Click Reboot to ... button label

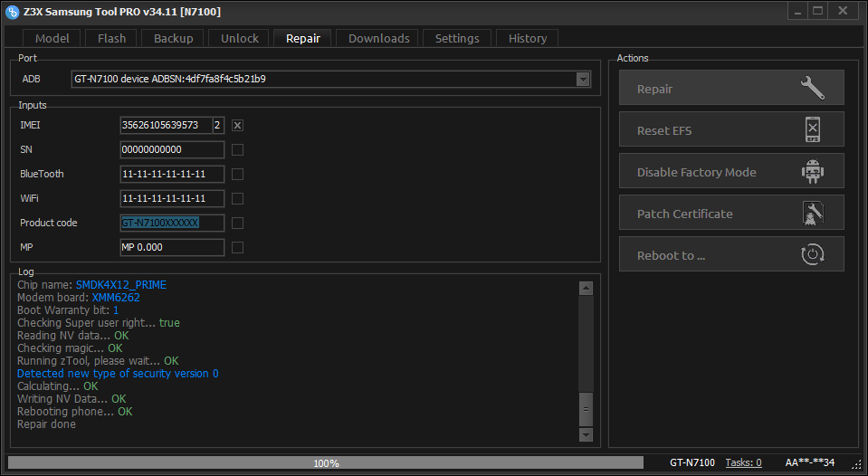pos(671,256)
